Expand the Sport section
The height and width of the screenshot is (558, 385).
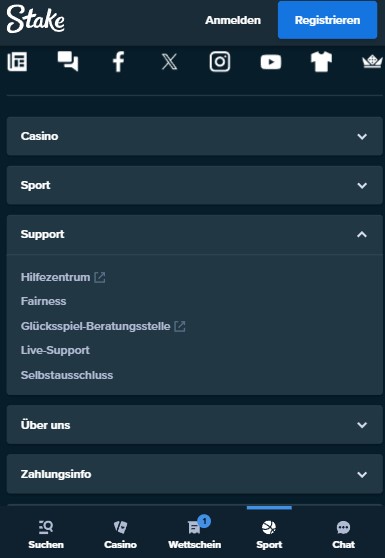click(x=195, y=185)
